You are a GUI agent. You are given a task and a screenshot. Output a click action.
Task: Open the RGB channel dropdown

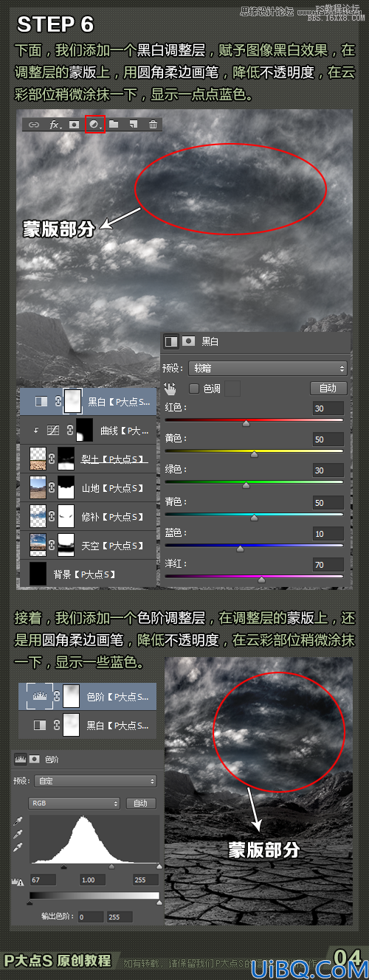pos(75,803)
